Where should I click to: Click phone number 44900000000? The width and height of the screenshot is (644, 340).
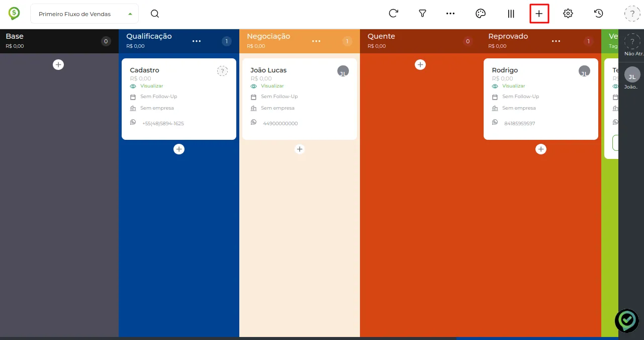coord(281,124)
